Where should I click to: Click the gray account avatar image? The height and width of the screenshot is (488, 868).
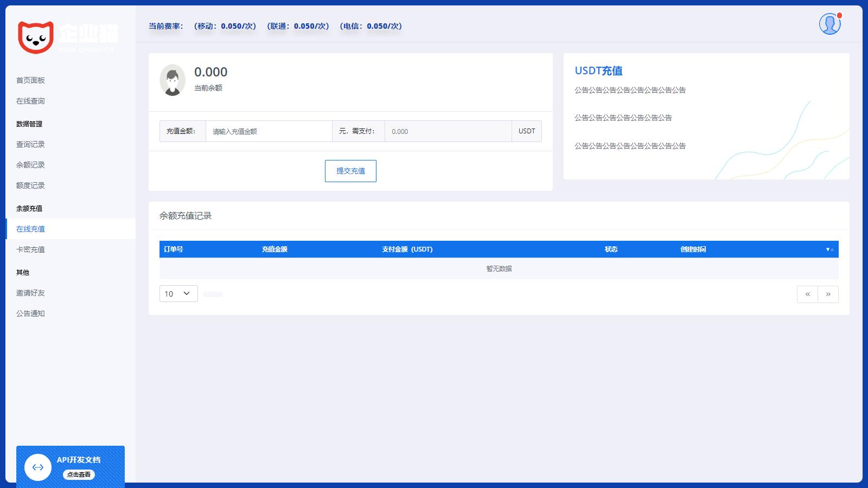coord(173,80)
